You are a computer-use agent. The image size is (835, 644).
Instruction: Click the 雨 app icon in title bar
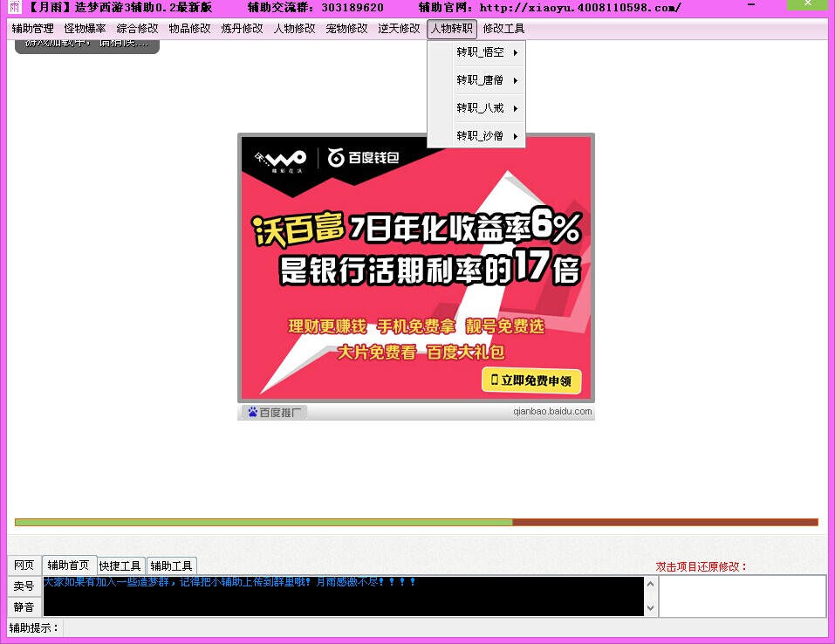tap(14, 7)
